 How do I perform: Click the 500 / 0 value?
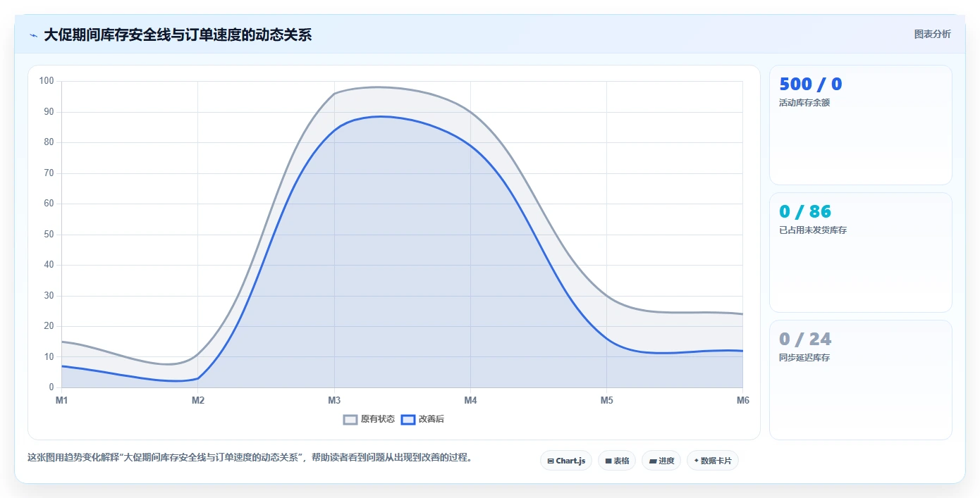(x=810, y=85)
